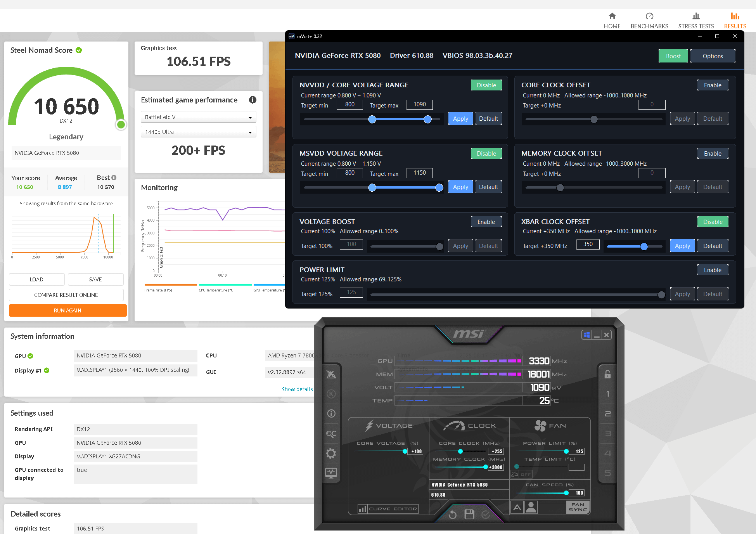Apply MSVDD voltage range
Screen dimensions: 756x534
[460, 187]
